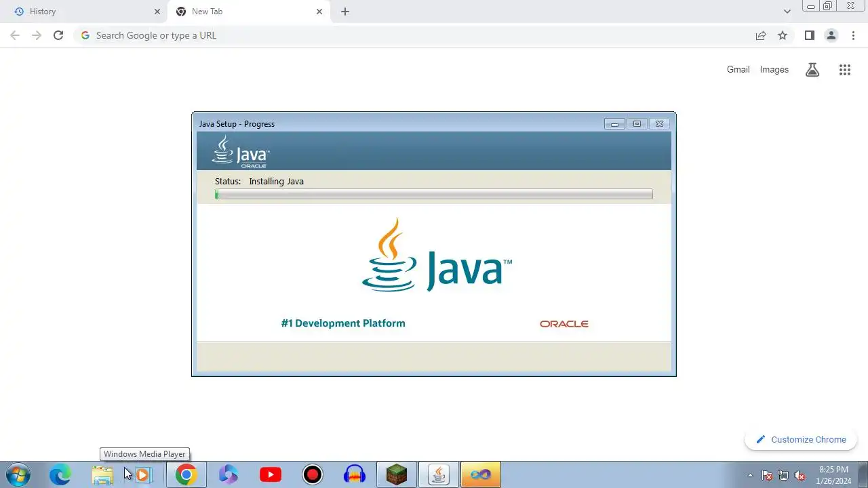Viewport: 868px width, 488px height.
Task: Close the New Tab tab
Action: coord(319,12)
